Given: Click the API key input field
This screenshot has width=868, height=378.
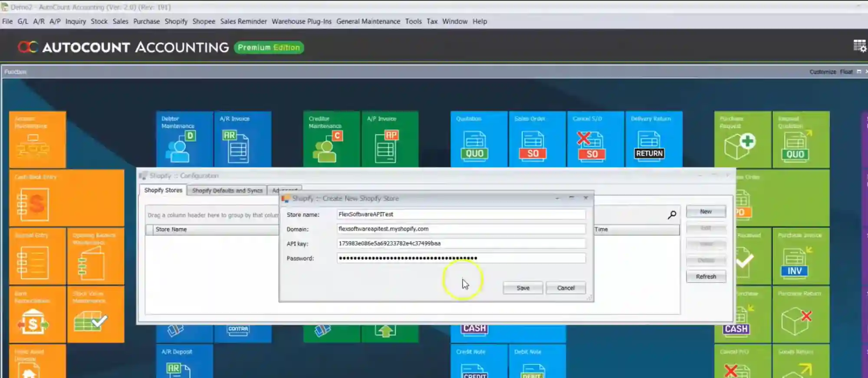Looking at the screenshot, I should click(x=461, y=243).
